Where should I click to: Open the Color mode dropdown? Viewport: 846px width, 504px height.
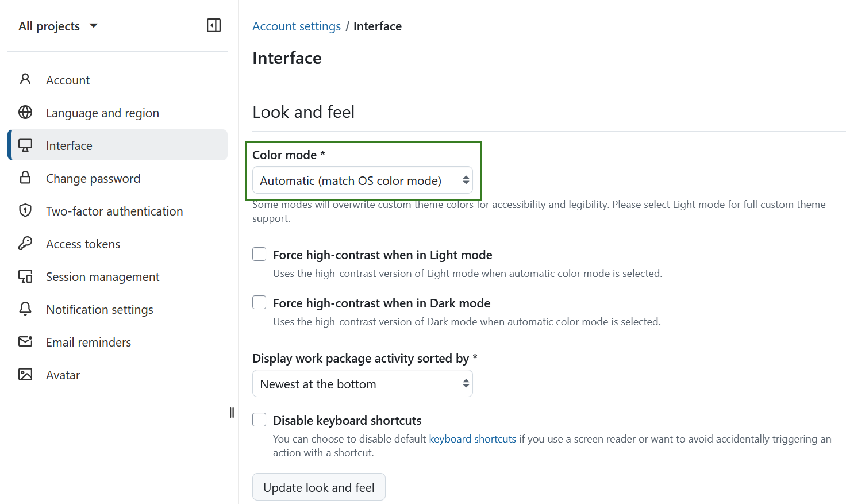click(x=363, y=180)
